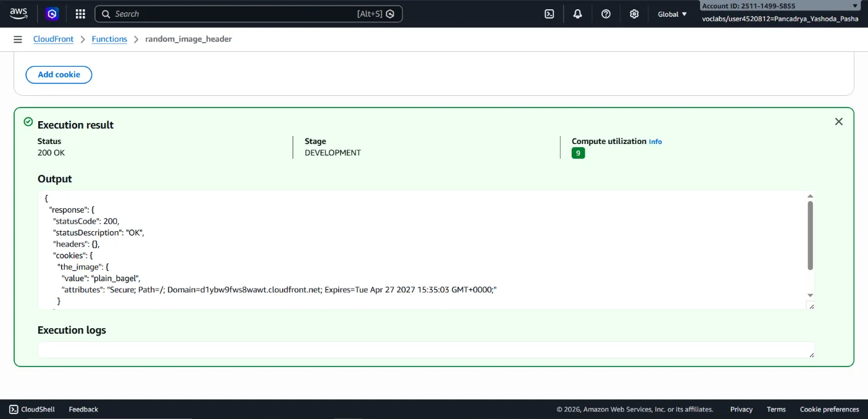This screenshot has height=419, width=868.
Task: Click the Execution logs resize handle
Action: click(811, 354)
